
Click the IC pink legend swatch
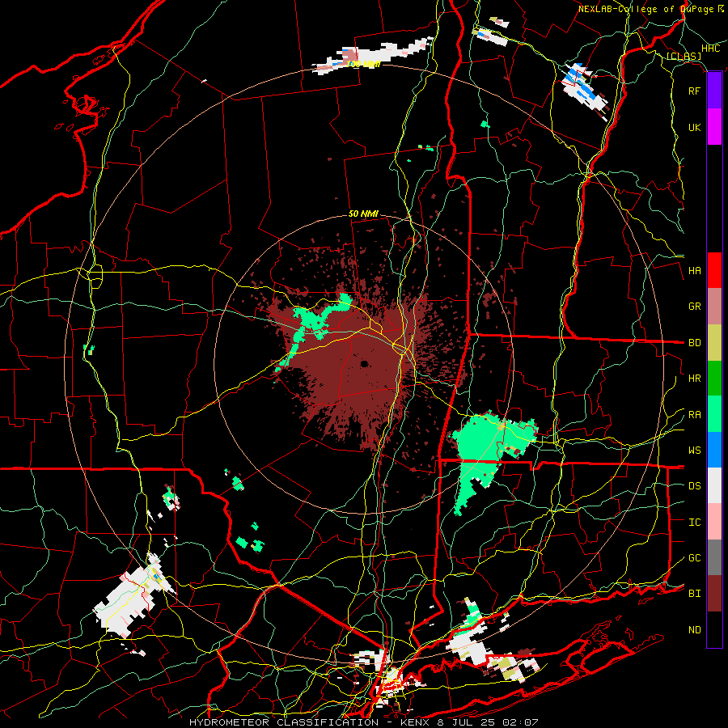pos(714,522)
